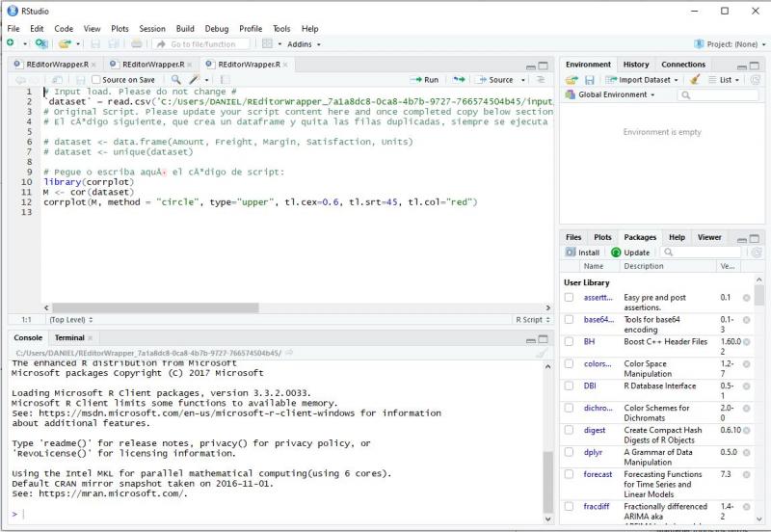The width and height of the screenshot is (771, 532).
Task: Click the New File icon in toolbar
Action: click(x=11, y=43)
